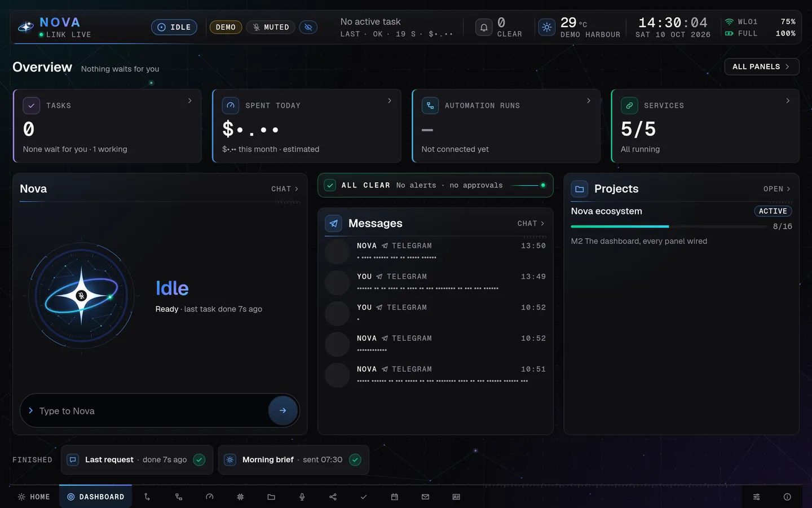
Task: Toggle the MUTED microphone pill
Action: [271, 27]
